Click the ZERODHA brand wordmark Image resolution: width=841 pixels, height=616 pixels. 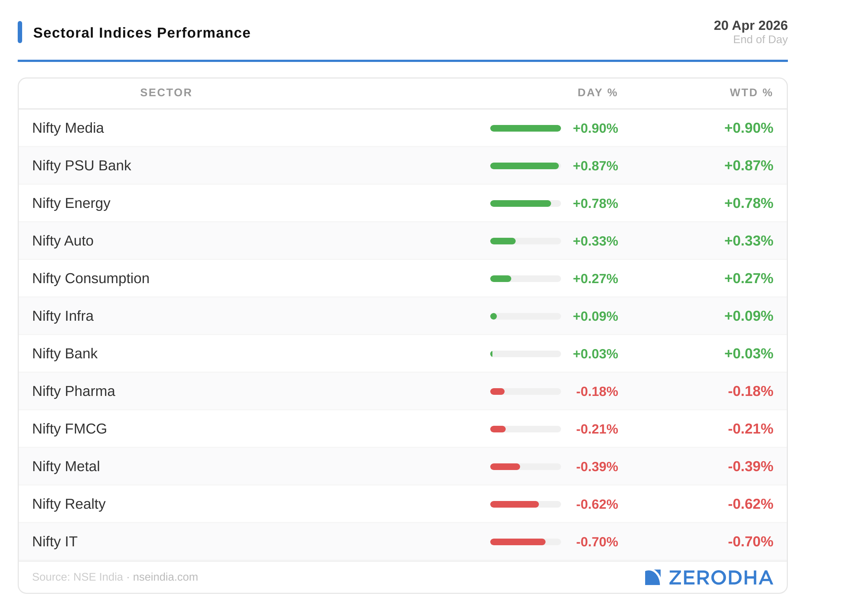720,578
